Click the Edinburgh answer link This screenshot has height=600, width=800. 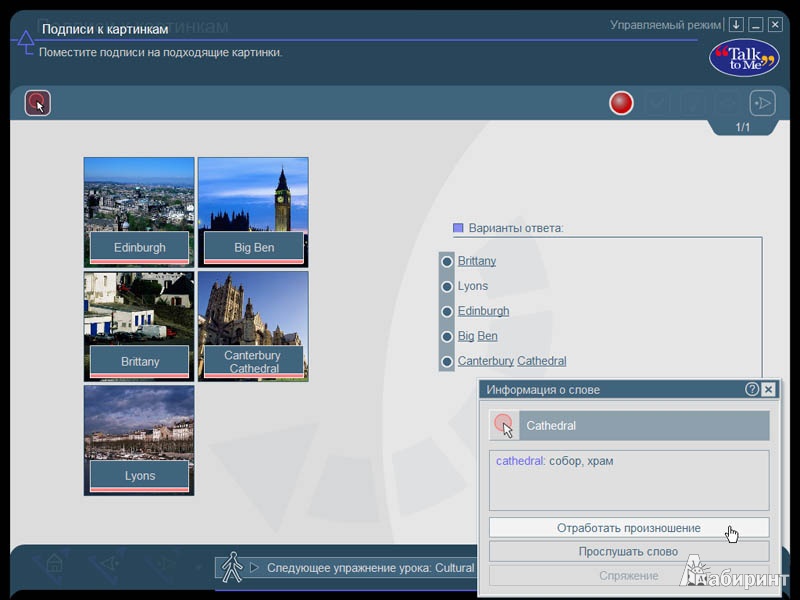point(483,311)
